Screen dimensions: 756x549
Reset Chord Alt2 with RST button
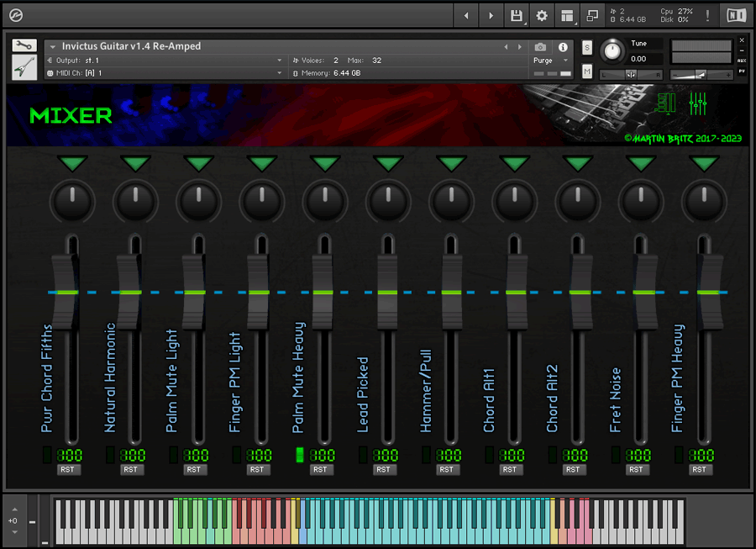573,469
